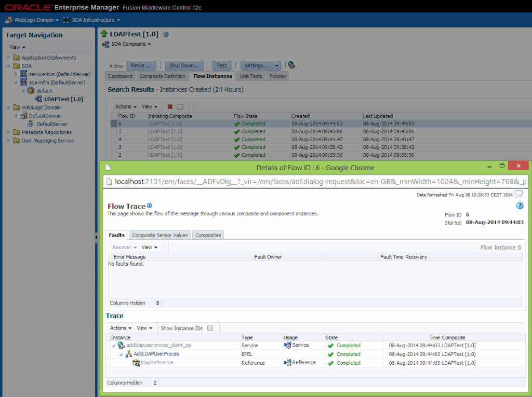532x397 pixels.
Task: Click the Shut Down button
Action: point(184,65)
